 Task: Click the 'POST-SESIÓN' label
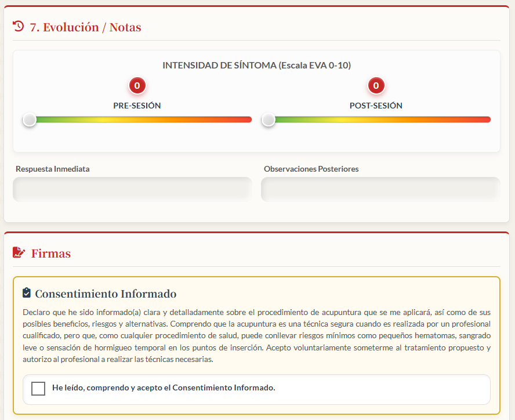[x=376, y=106]
